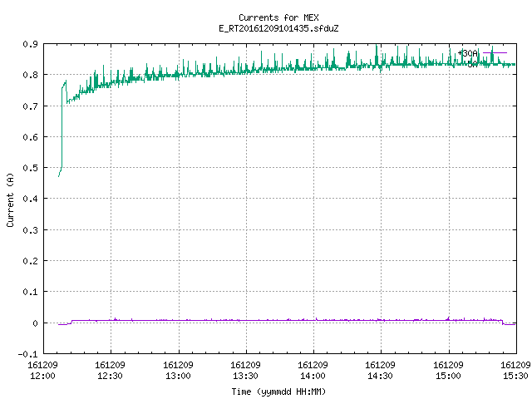
Task: Click the 0.4 y-axis tick label
Action: tap(31, 199)
